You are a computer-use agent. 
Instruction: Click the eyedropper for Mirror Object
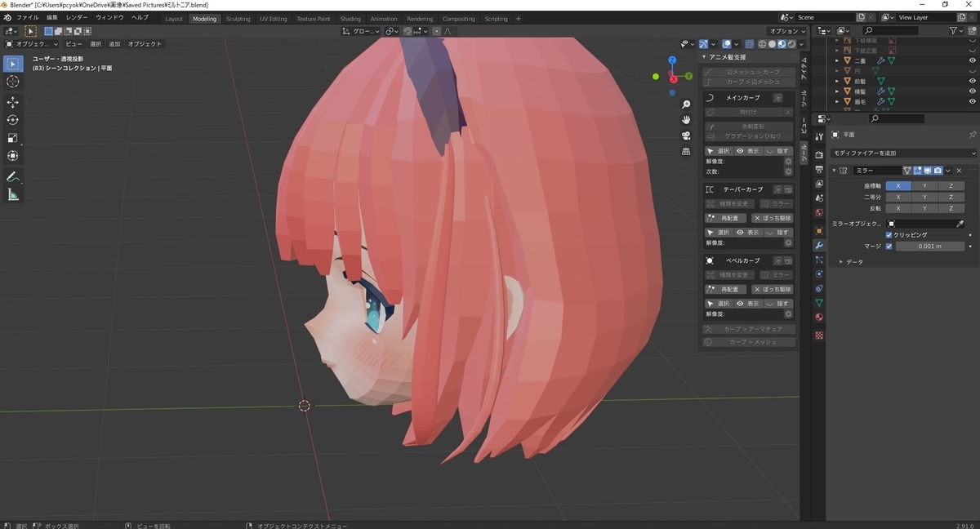pos(960,223)
